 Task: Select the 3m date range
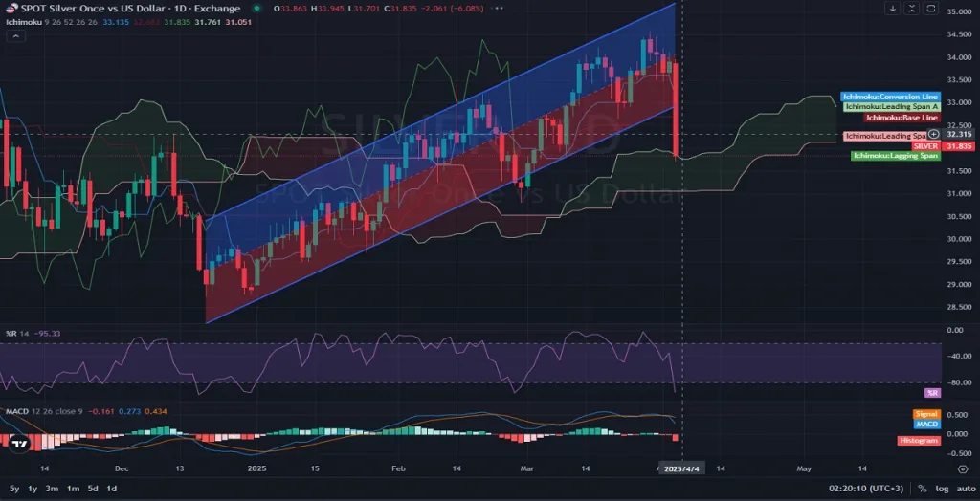click(x=53, y=489)
